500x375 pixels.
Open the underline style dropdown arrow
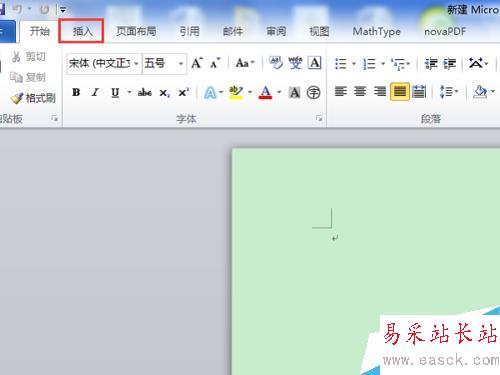click(x=129, y=92)
